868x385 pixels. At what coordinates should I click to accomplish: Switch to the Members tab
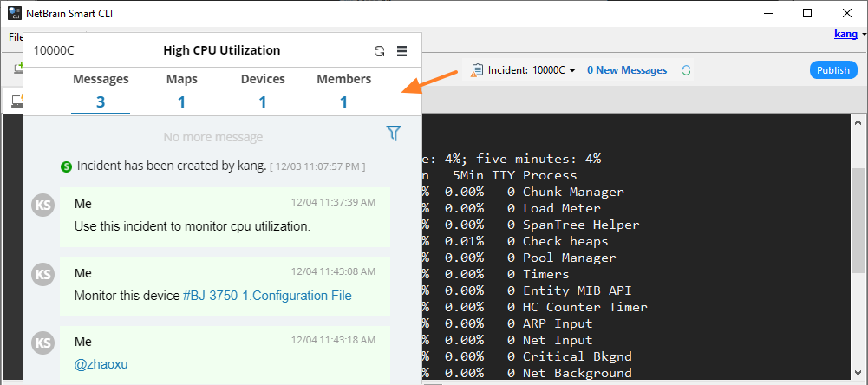click(x=343, y=91)
